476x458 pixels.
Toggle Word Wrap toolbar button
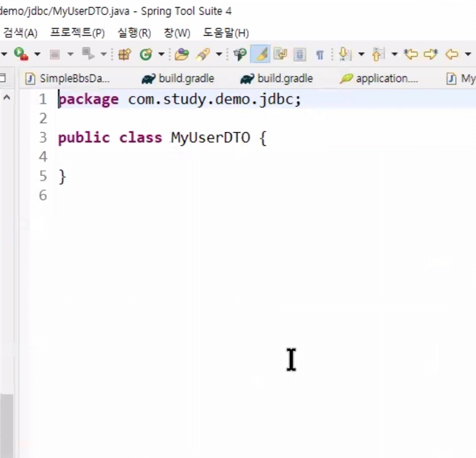coord(280,54)
